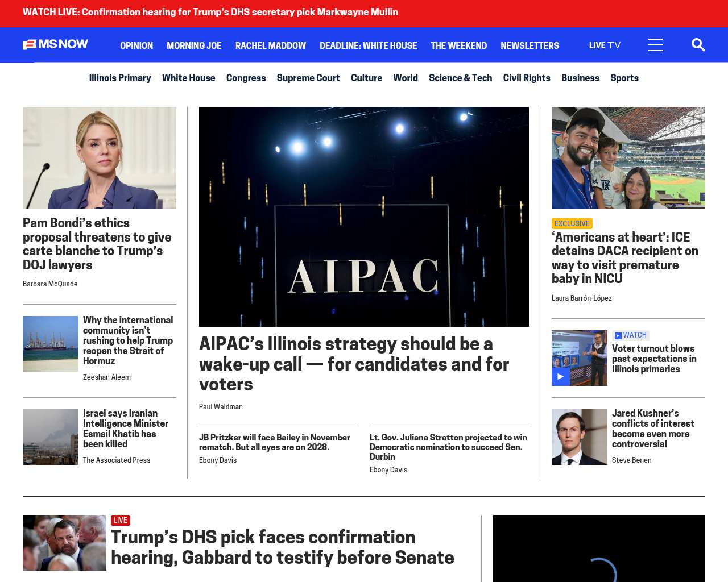The image size is (728, 582).
Task: Open the search magnifier icon
Action: [x=698, y=45]
